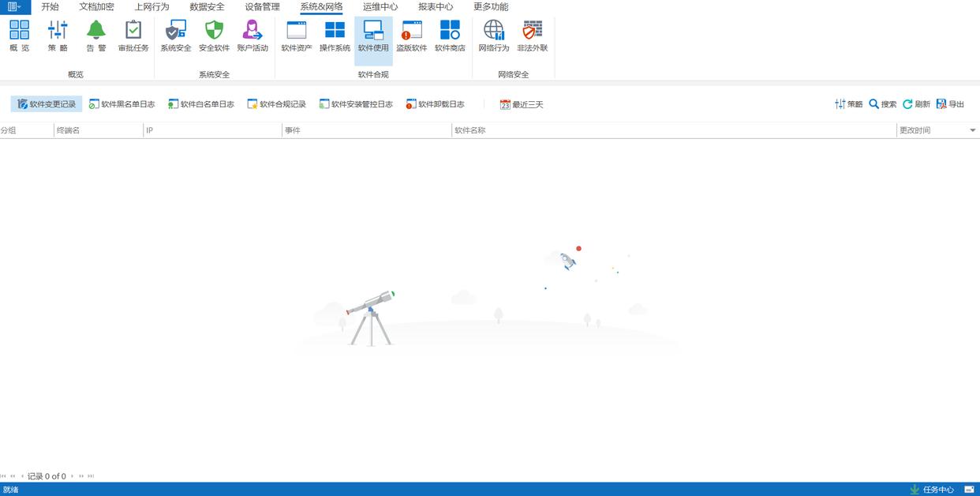This screenshot has height=496, width=980.
Task: Open the 策略 ribbon icon with sliders
Action: point(58,36)
